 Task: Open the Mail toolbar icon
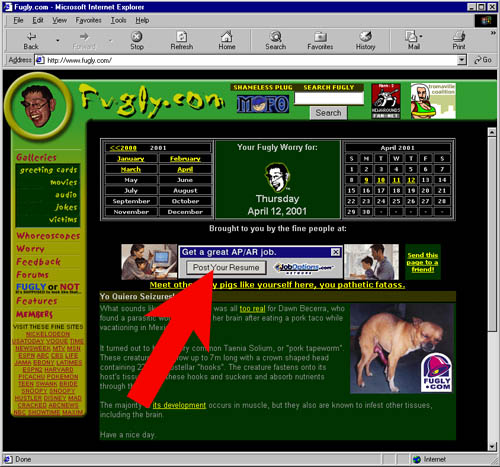coord(412,36)
